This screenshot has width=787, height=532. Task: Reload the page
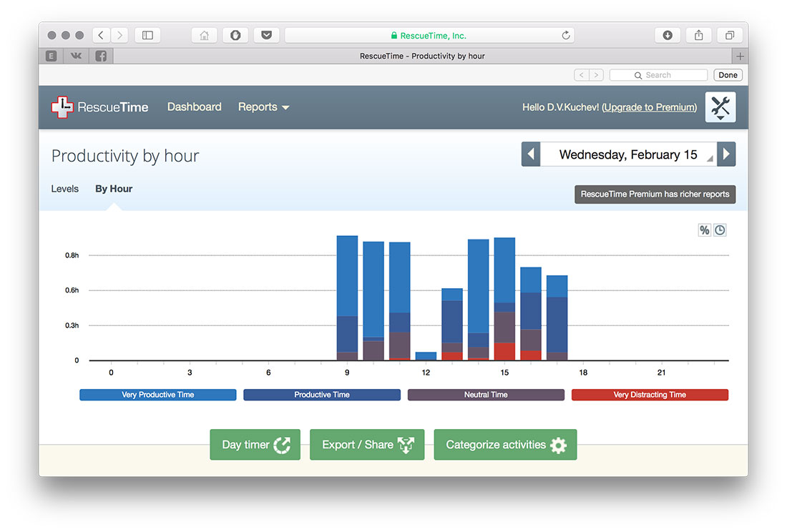[566, 35]
